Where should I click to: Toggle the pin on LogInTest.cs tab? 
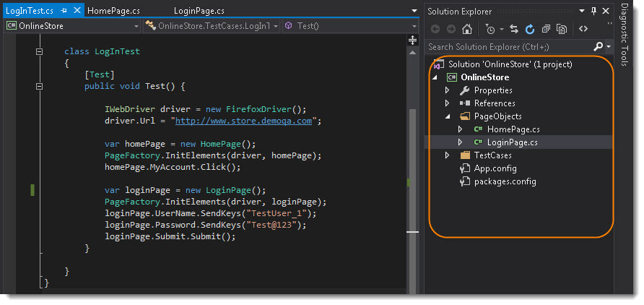(64, 12)
